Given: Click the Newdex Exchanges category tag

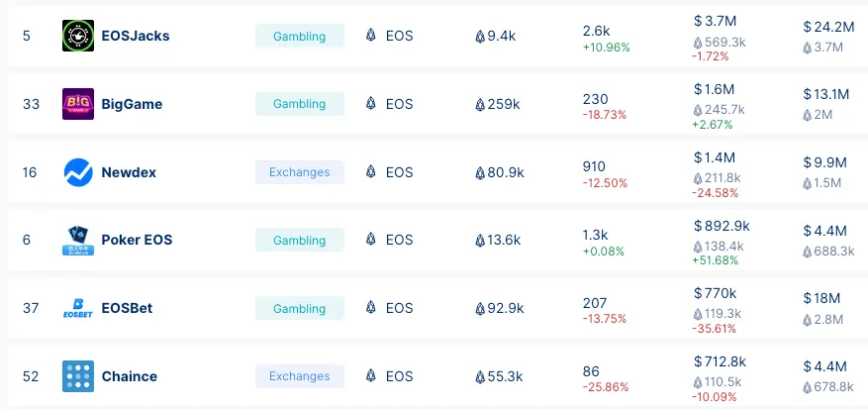Looking at the screenshot, I should coord(299,172).
